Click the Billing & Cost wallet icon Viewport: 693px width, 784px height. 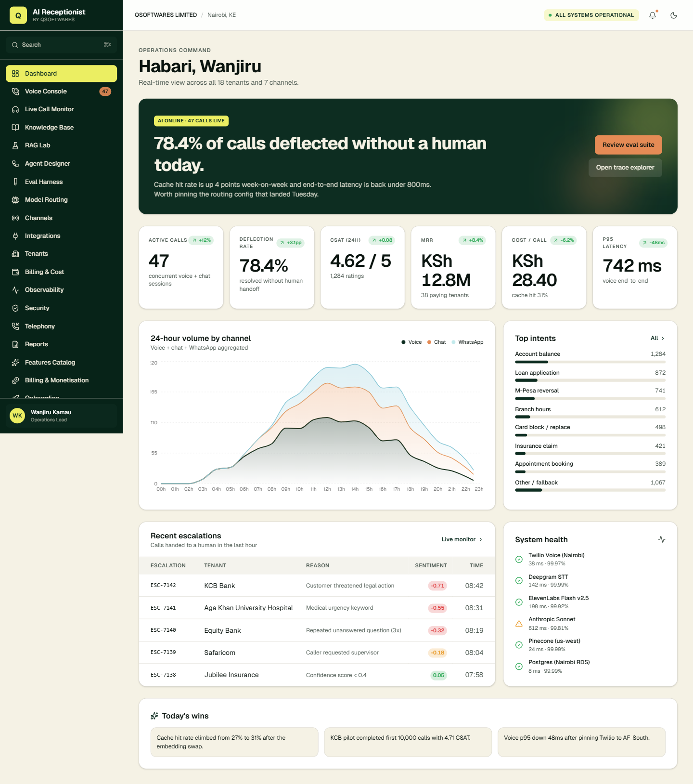click(x=15, y=272)
